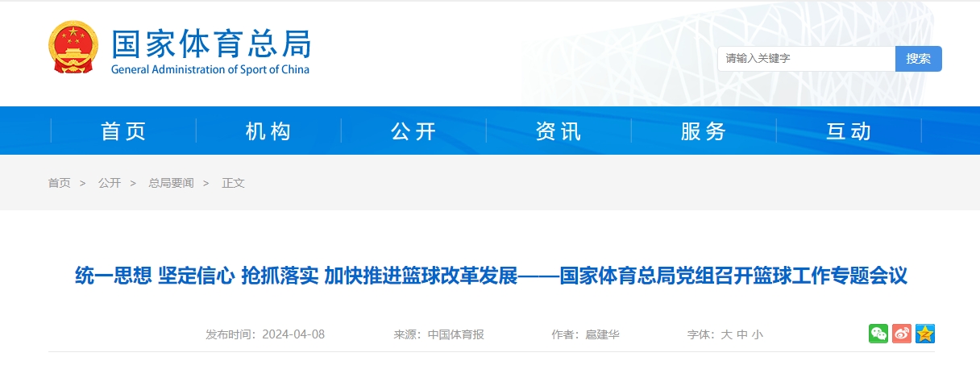Select 公开 in the main navigation

(413, 131)
